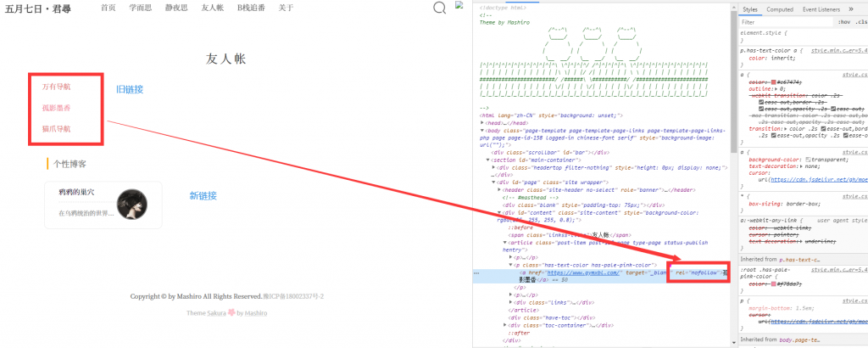Click the 友人帐 page heading

point(225,59)
